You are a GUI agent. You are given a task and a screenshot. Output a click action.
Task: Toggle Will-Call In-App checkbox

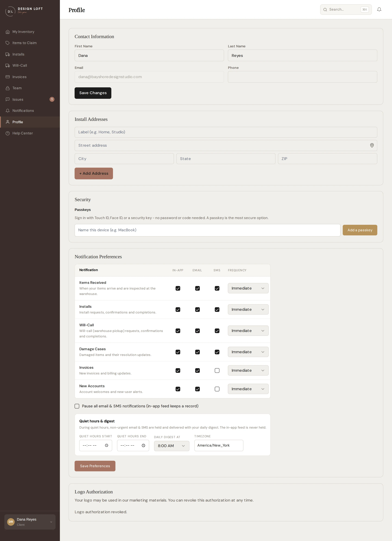tap(178, 331)
